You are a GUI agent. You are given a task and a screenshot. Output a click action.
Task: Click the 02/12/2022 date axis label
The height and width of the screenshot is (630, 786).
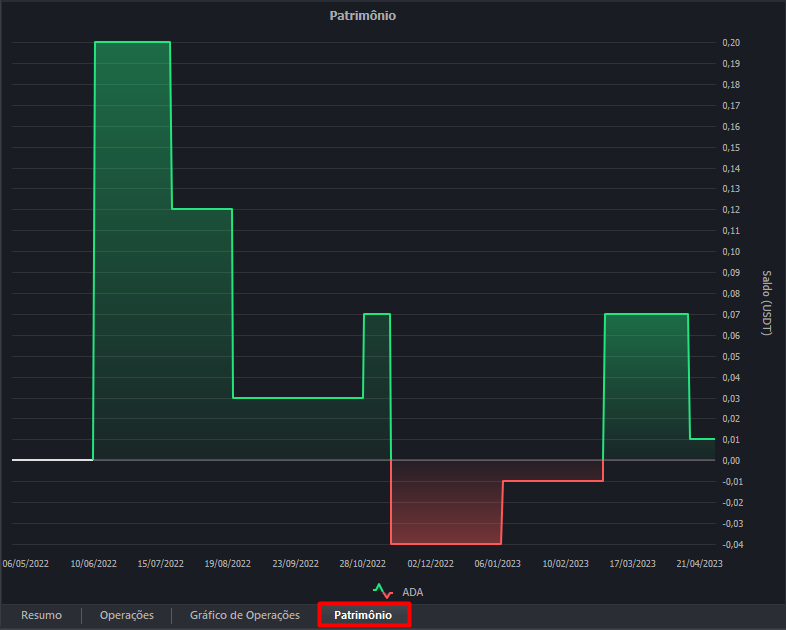(431, 564)
